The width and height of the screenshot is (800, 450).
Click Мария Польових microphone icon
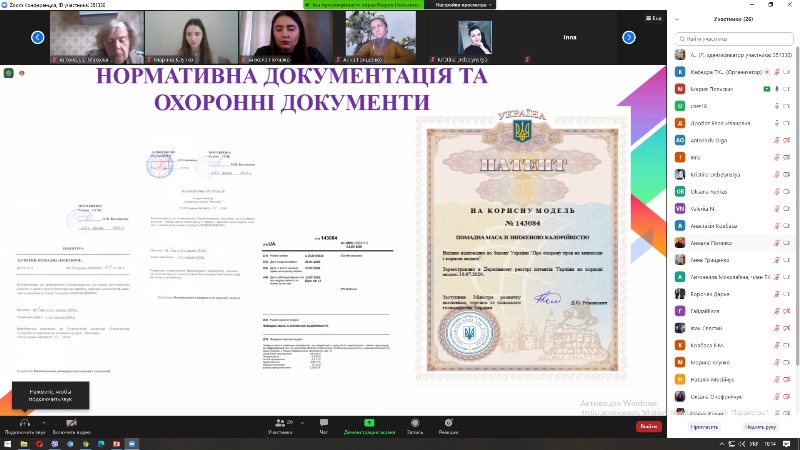[777, 89]
